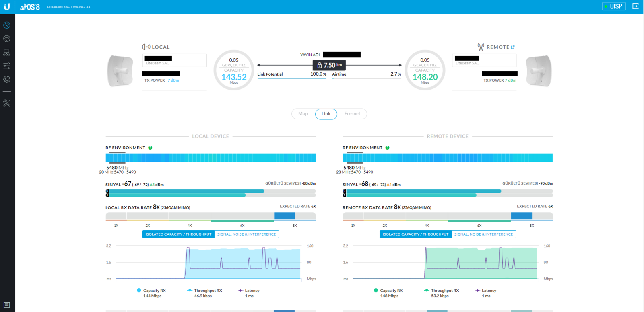This screenshot has width=644, height=312.
Task: Select remote Isolated Capacity / Throughput tab
Action: 415,234
